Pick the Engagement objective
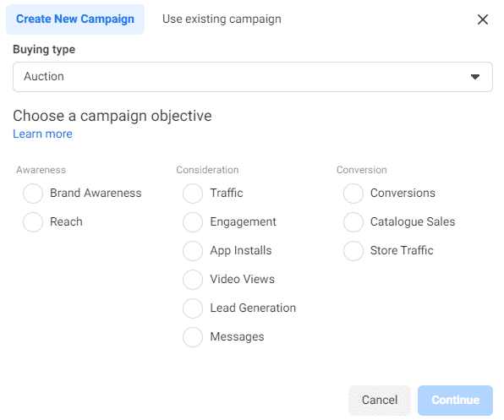Screen dimensions: 504x420 click(x=193, y=222)
